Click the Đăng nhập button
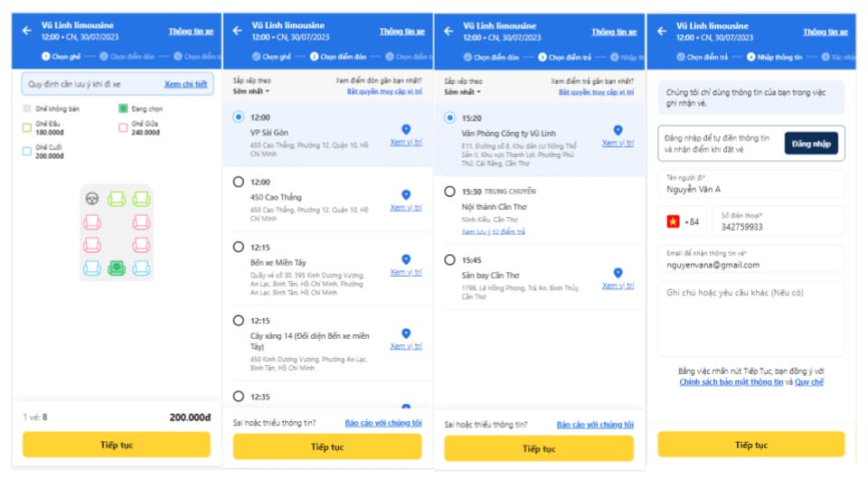The width and height of the screenshot is (868, 488). click(x=811, y=144)
